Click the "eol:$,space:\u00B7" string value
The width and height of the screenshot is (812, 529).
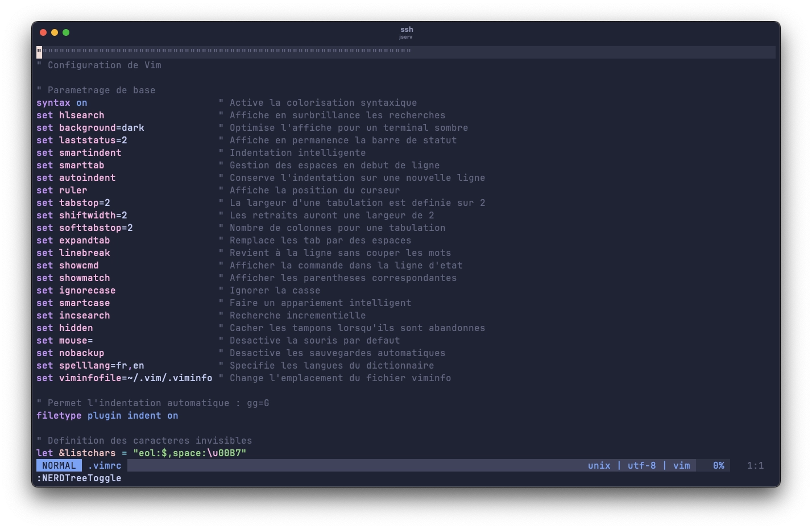[190, 453]
